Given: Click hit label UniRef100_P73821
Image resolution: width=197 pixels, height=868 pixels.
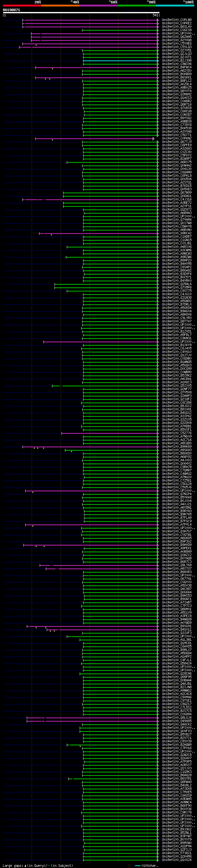Looking at the screenshot, I should tap(176, 853).
